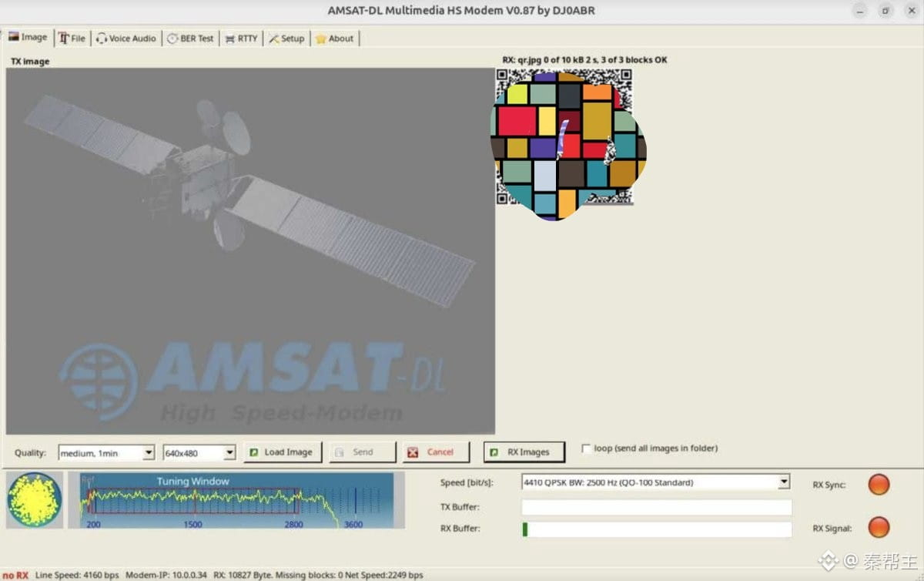Click the received qr.jpg image
The image size is (924, 581).
(564, 137)
